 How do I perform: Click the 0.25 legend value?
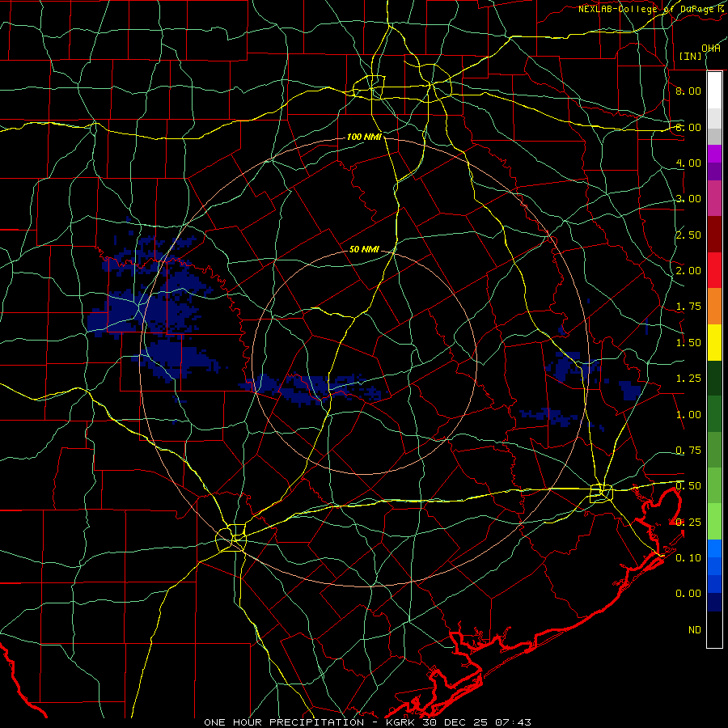pos(688,523)
